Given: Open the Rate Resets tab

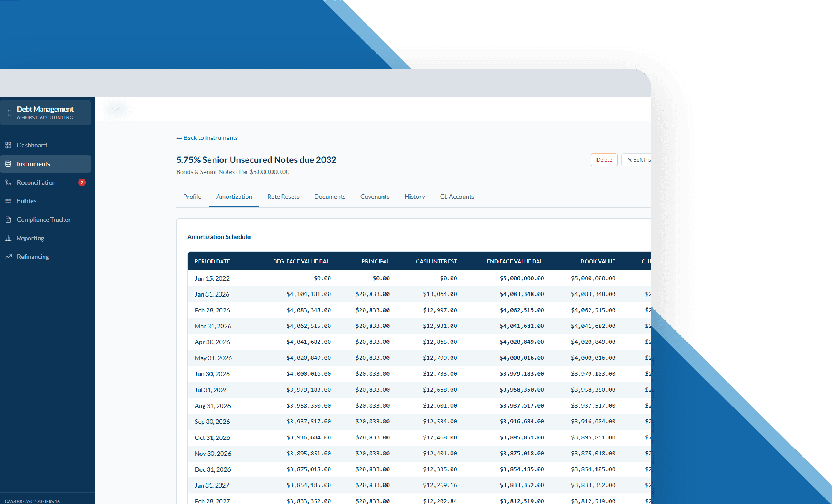Looking at the screenshot, I should [x=283, y=197].
